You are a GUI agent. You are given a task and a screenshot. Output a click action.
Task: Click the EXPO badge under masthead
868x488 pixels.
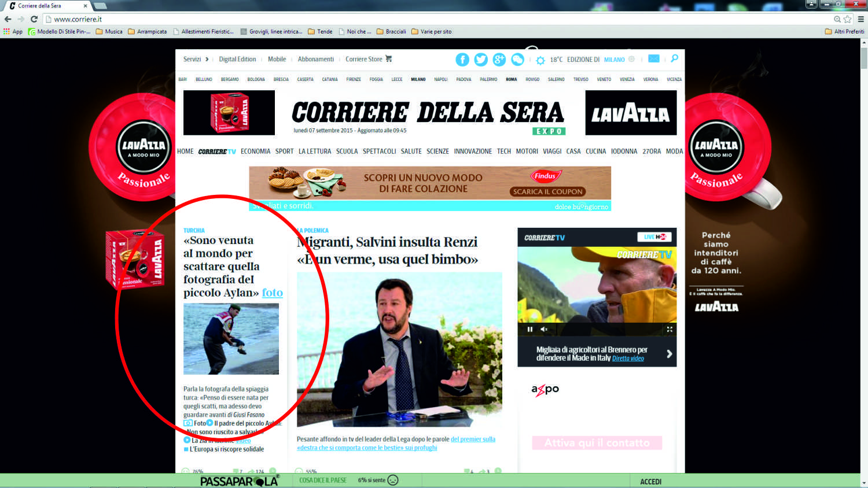549,131
